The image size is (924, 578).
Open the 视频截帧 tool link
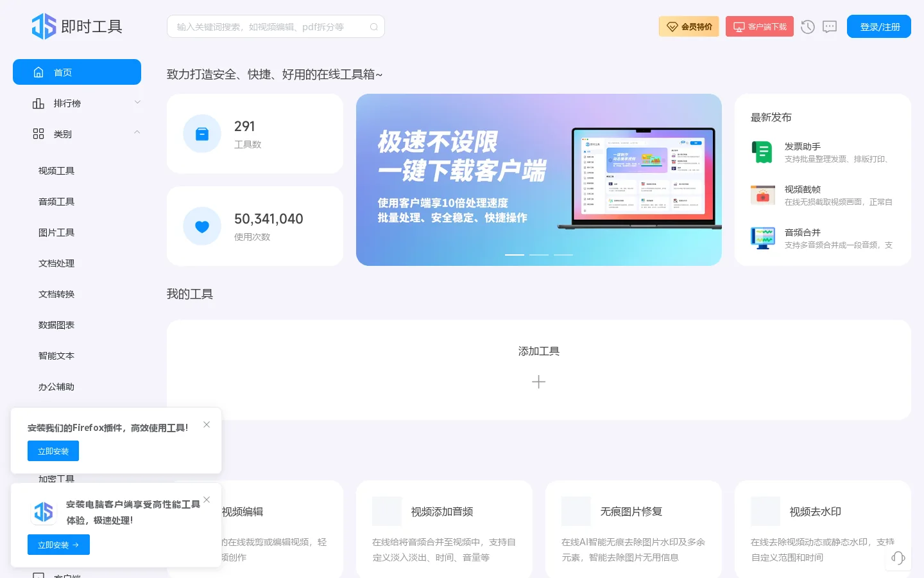pyautogui.click(x=823, y=195)
